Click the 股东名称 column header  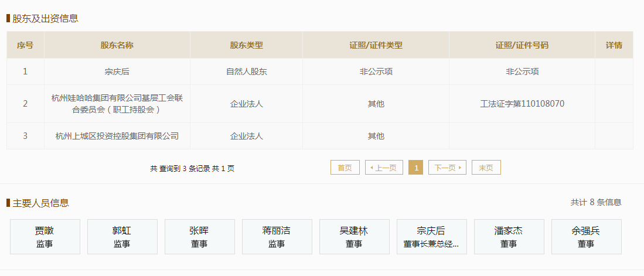117,45
